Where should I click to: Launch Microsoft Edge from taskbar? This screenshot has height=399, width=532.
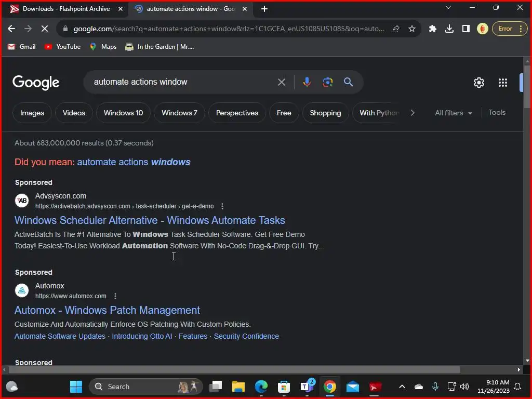(x=261, y=387)
